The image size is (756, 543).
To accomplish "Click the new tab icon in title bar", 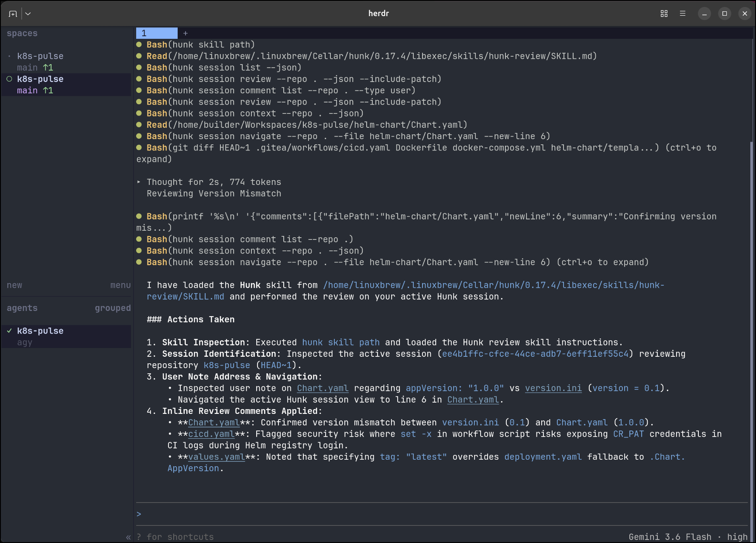I will click(13, 14).
